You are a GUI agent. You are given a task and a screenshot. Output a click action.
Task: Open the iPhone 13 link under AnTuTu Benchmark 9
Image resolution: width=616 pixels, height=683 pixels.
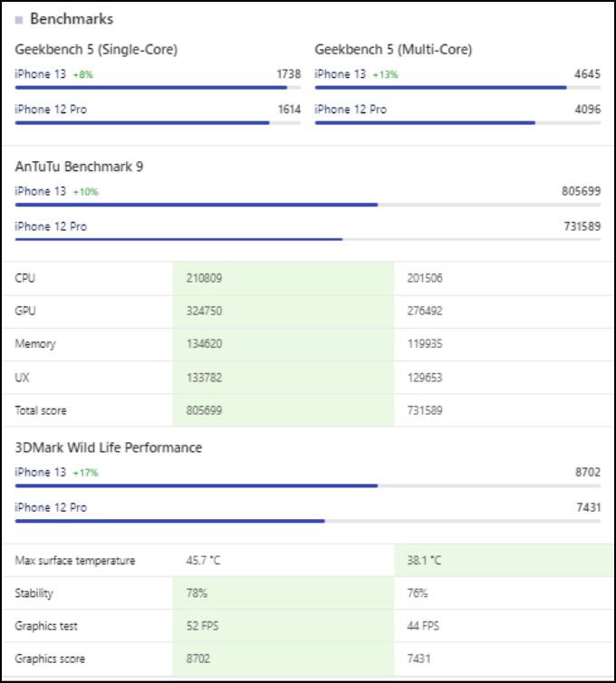pyautogui.click(x=40, y=191)
